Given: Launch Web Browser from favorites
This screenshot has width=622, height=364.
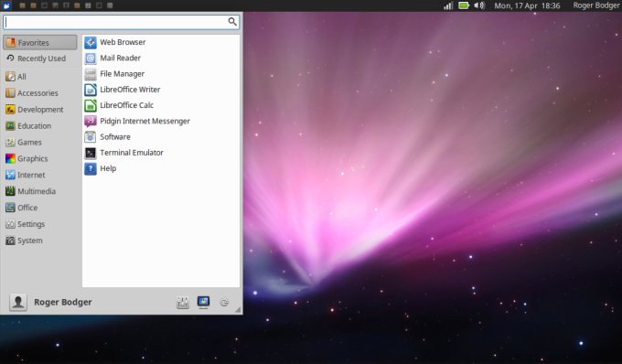Looking at the screenshot, I should coord(161,42).
